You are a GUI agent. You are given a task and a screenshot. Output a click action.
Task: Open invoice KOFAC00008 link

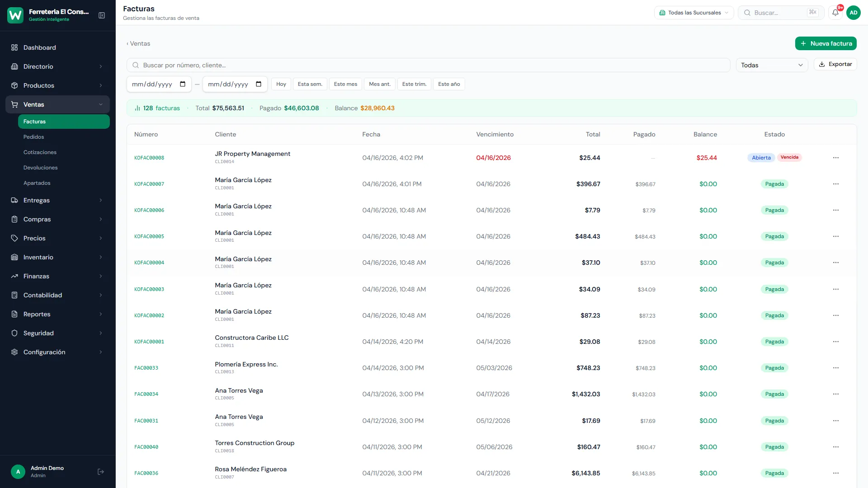149,158
